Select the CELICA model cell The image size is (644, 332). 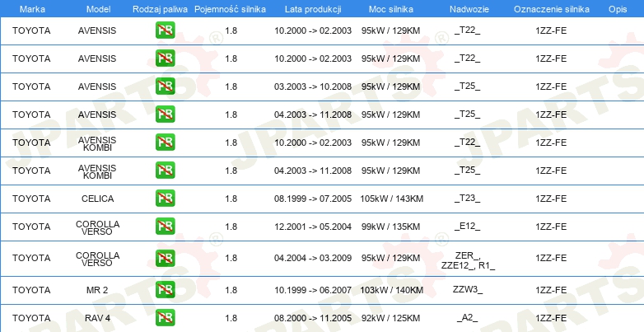98,199
